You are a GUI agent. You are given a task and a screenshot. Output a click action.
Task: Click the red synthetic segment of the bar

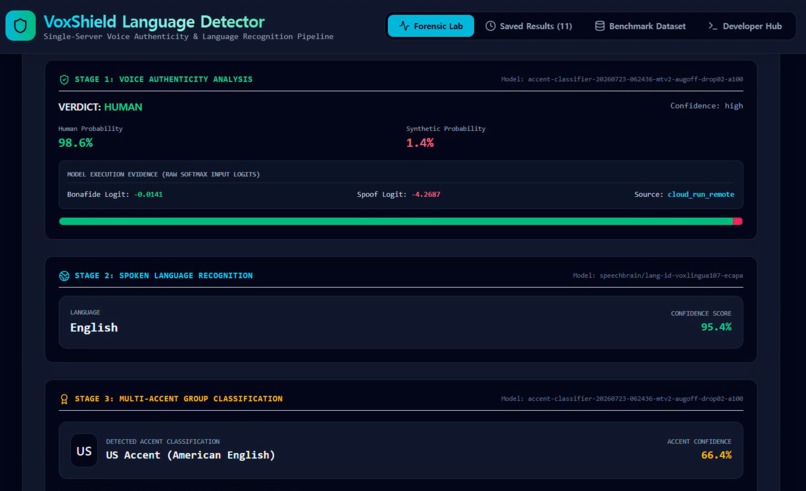[738, 222]
